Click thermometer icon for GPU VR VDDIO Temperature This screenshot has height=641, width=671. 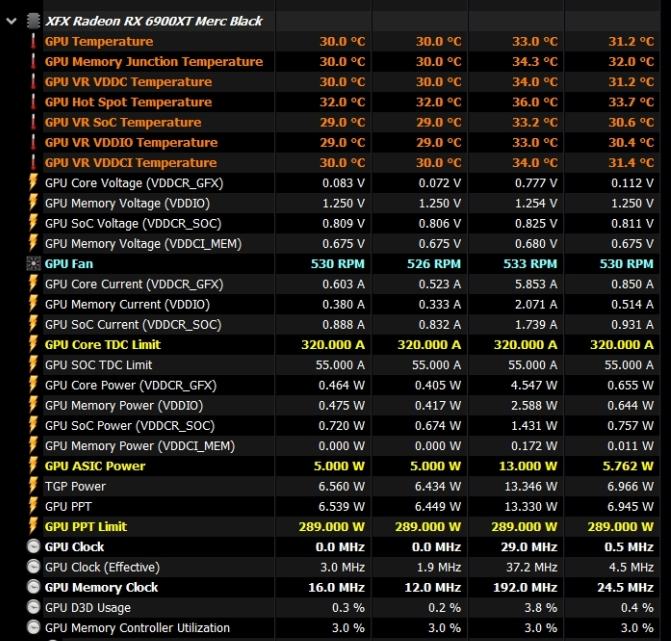pyautogui.click(x=33, y=142)
